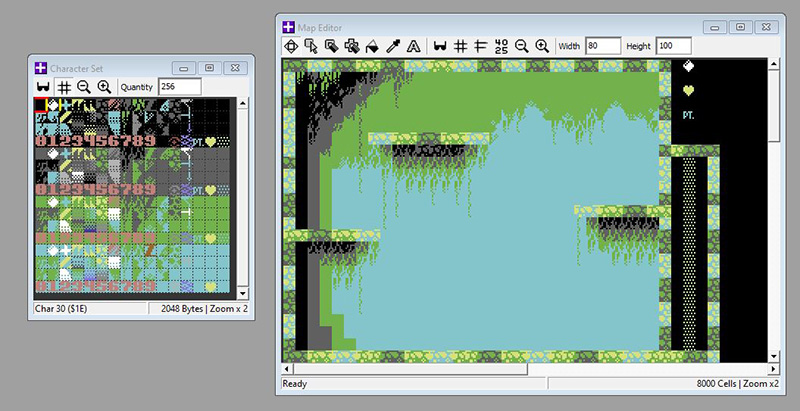Click the 40/25 screen size icon
Viewport: 800px width, 411px height.
pyautogui.click(x=502, y=46)
